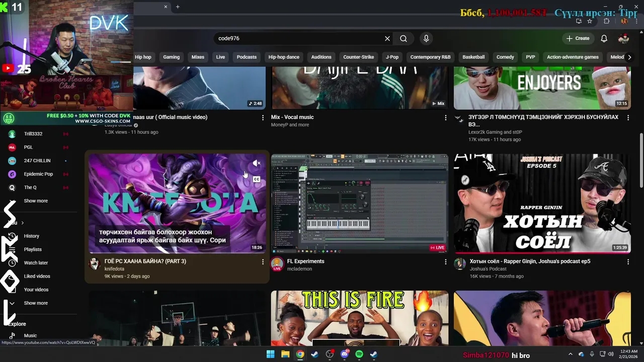The height and width of the screenshot is (362, 644).
Task: Open the Chrome profile avatar
Action: pyautogui.click(x=624, y=21)
